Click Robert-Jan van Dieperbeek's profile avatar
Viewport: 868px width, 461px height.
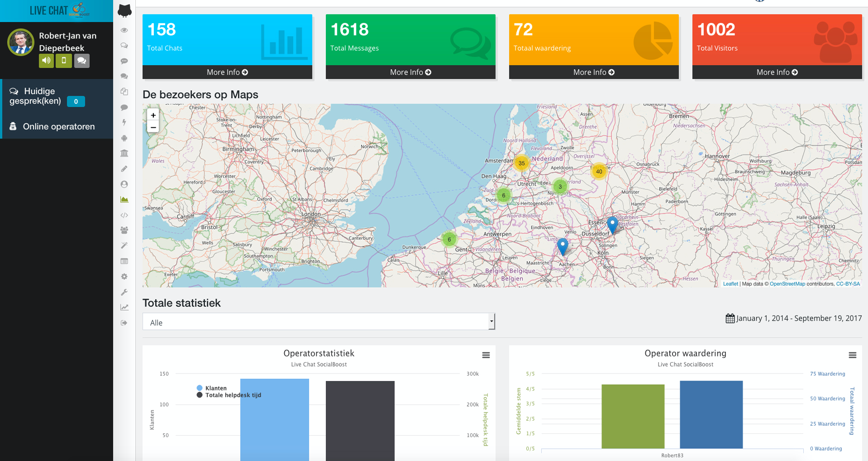(21, 42)
